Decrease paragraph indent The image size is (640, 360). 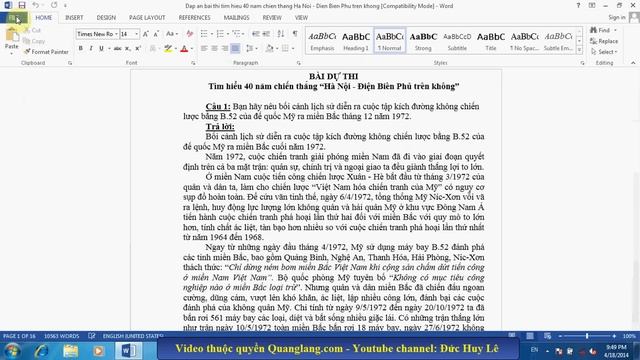256,34
